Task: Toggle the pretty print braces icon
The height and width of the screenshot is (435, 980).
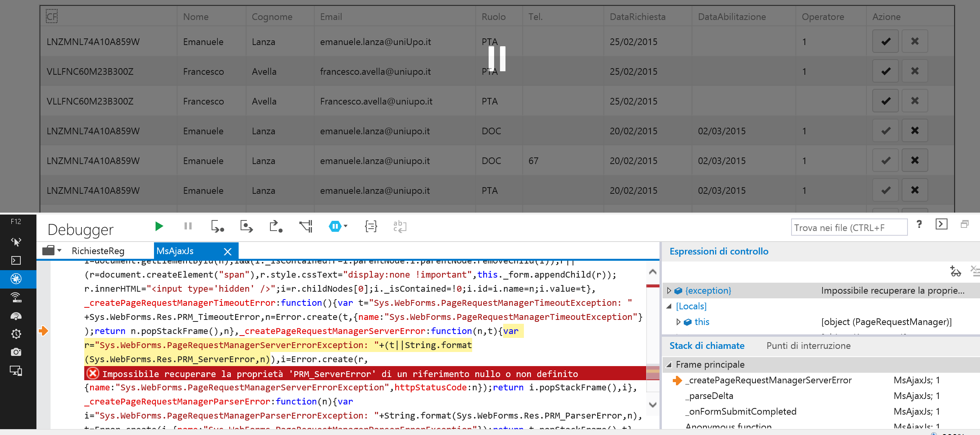Action: pyautogui.click(x=371, y=226)
